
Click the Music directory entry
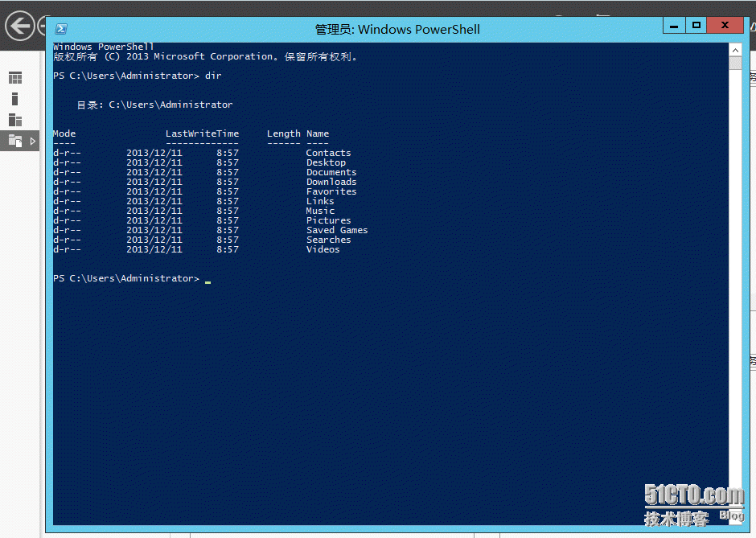(x=320, y=211)
